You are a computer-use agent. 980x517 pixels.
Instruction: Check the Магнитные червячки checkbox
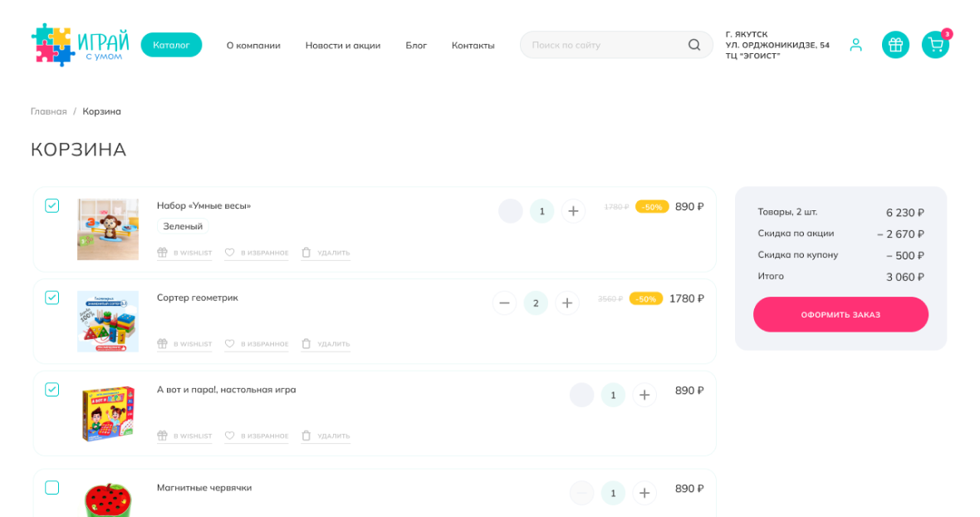[51, 488]
